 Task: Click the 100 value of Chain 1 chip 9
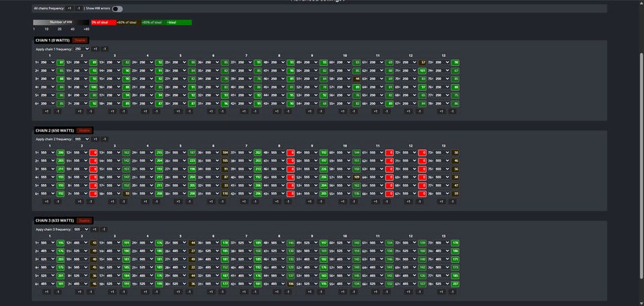pyautogui.click(x=93, y=87)
